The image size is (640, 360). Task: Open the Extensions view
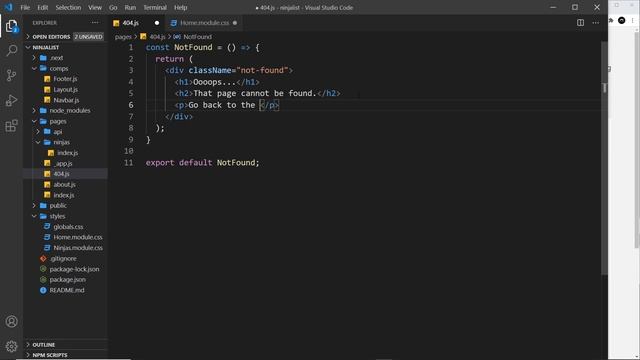pos(11,126)
